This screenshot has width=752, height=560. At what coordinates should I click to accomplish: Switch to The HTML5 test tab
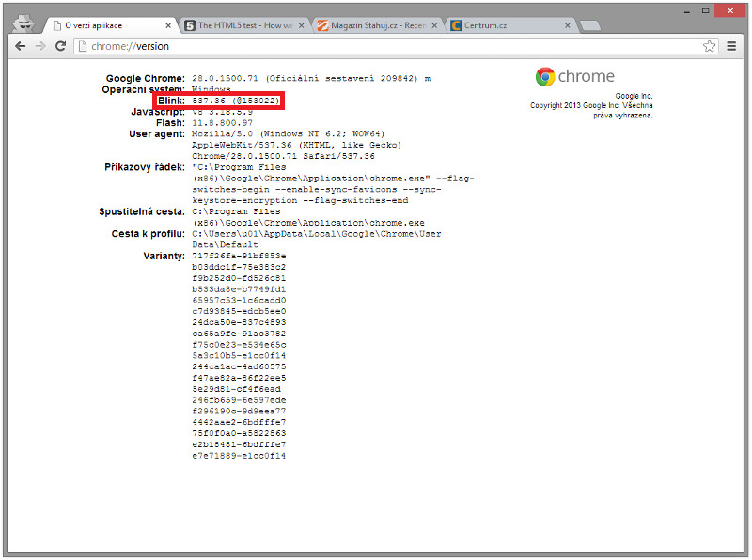(244, 25)
